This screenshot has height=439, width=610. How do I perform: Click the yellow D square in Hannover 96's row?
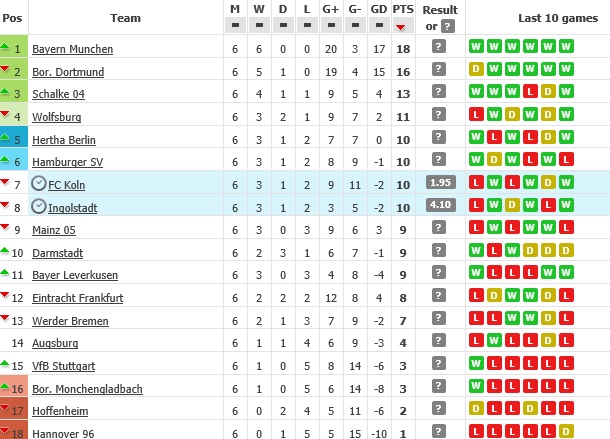pos(567,433)
